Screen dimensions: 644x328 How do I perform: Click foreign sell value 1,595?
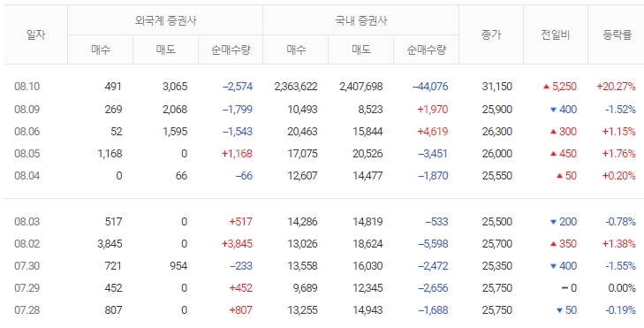(175, 132)
